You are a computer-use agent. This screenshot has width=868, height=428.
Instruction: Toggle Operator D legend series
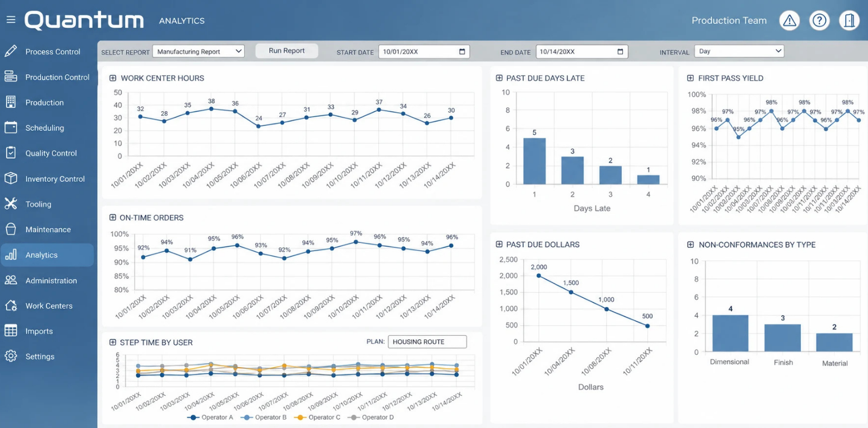pyautogui.click(x=371, y=417)
